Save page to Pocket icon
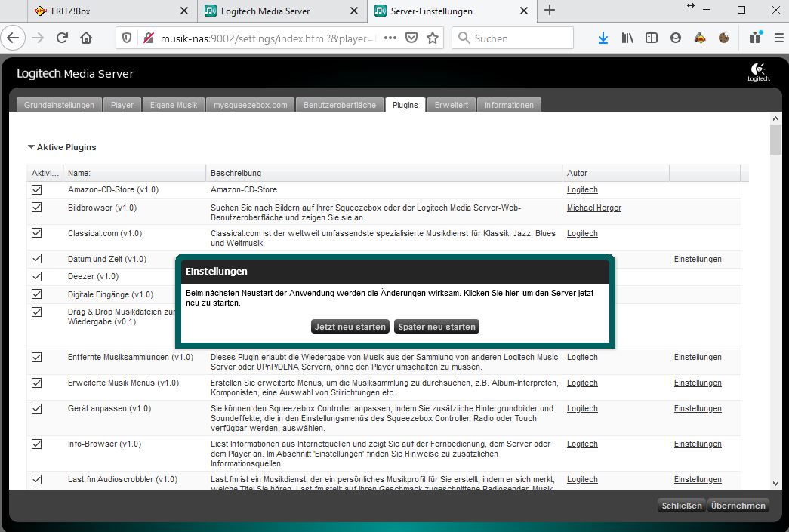 click(x=411, y=38)
